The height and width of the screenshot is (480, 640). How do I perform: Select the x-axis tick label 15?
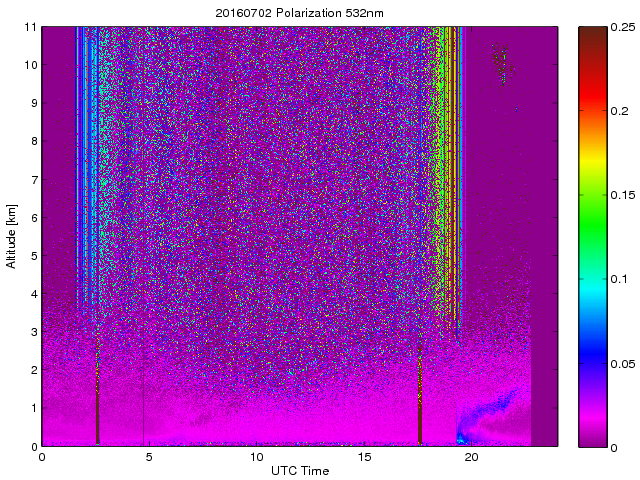(x=364, y=456)
